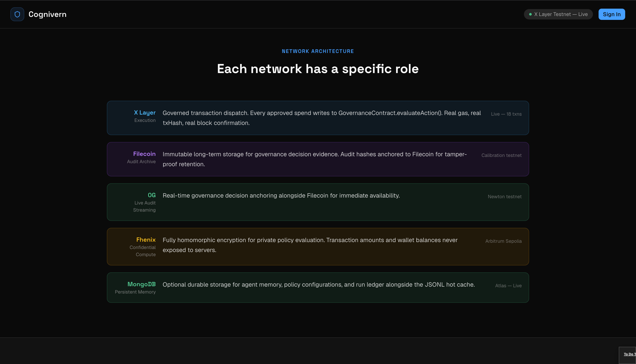Select the Fhenix network title

click(146, 239)
